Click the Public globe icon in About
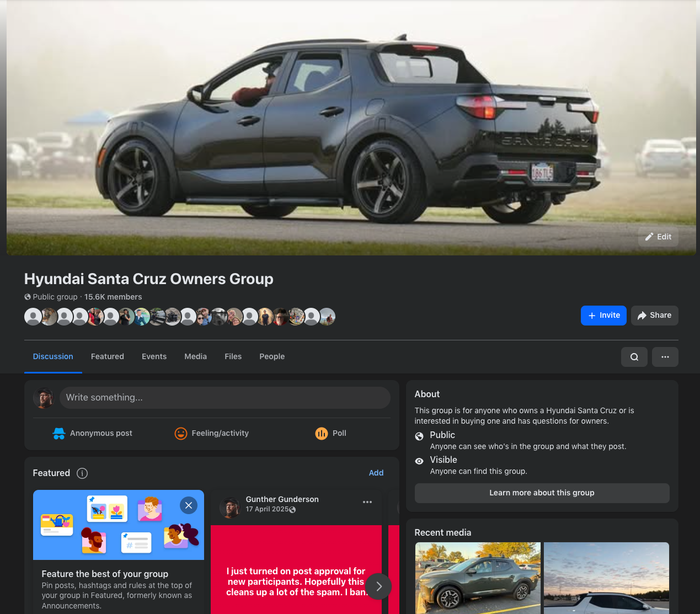 tap(419, 436)
